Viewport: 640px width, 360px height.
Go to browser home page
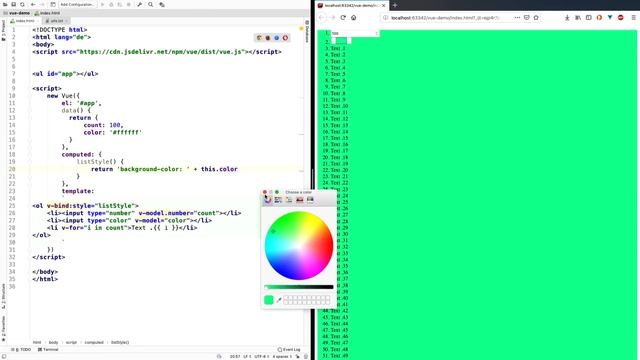(353, 18)
